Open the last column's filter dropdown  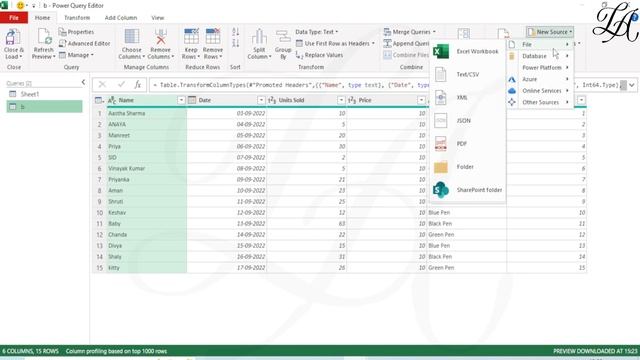point(581,100)
